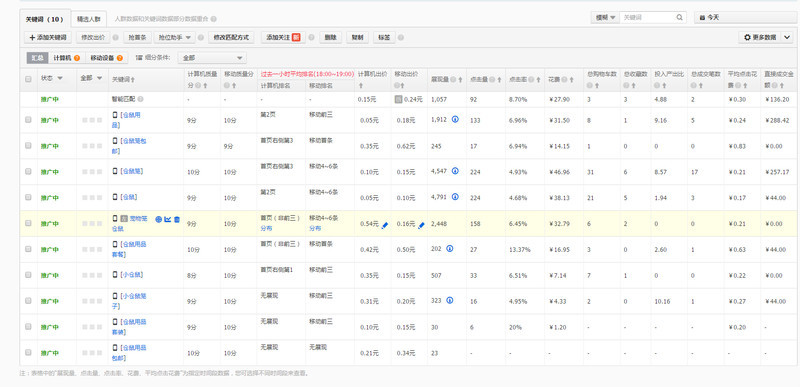Click the trash icon in highlighted row
The height and width of the screenshot is (387, 800).
177,219
